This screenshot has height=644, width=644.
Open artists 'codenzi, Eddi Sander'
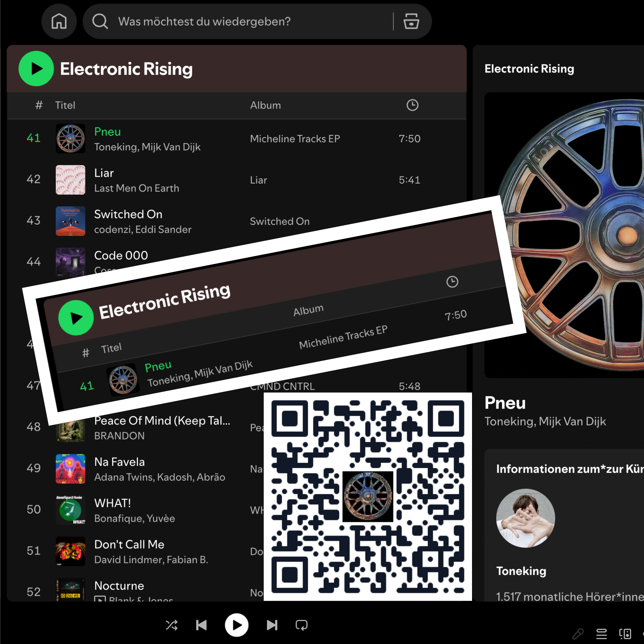[x=143, y=229]
